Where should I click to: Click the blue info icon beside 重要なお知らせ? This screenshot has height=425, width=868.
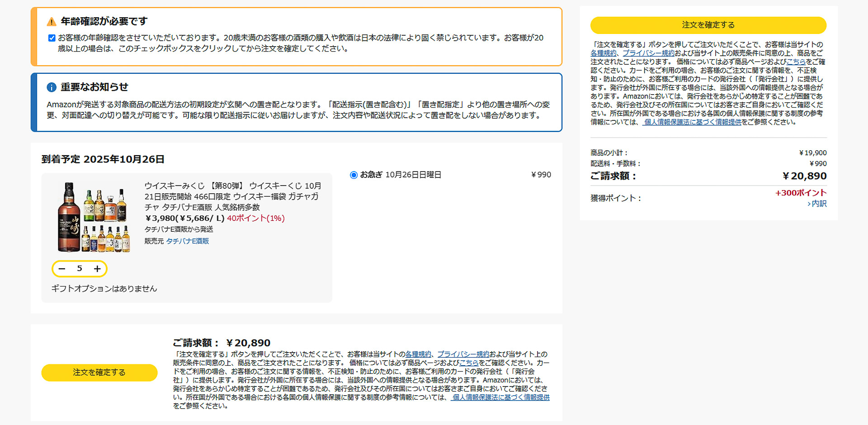[x=51, y=87]
